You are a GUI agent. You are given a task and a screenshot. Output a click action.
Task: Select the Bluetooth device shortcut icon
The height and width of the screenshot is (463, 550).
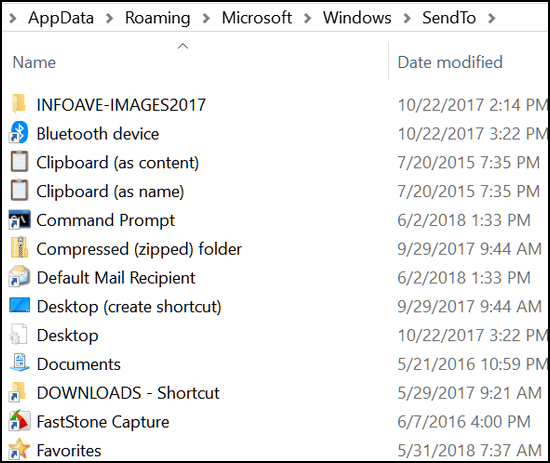point(19,133)
